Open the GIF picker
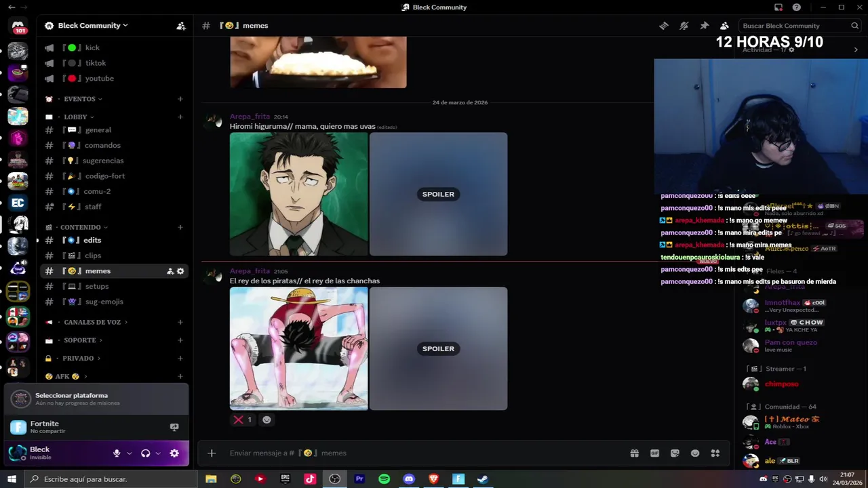Image resolution: width=868 pixels, height=488 pixels. [654, 453]
